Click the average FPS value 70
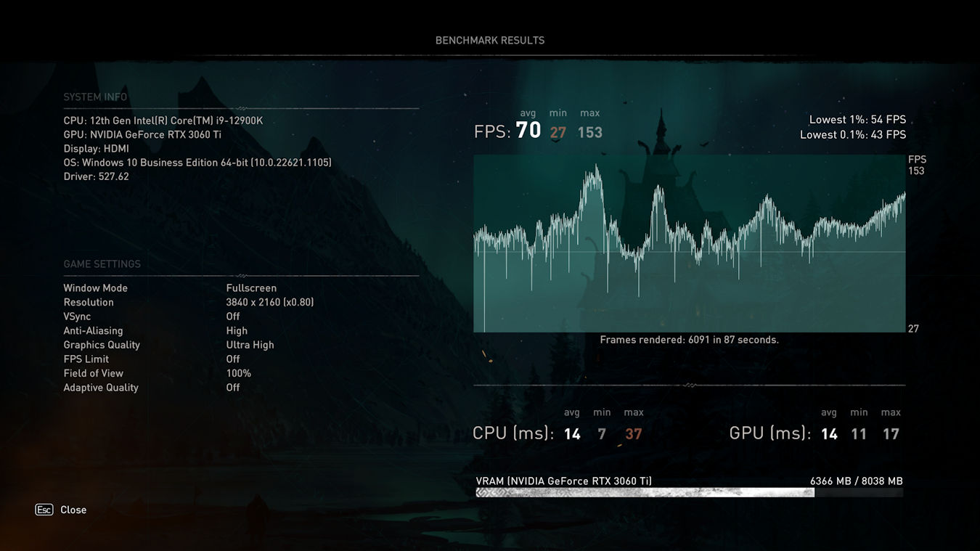 (x=528, y=131)
